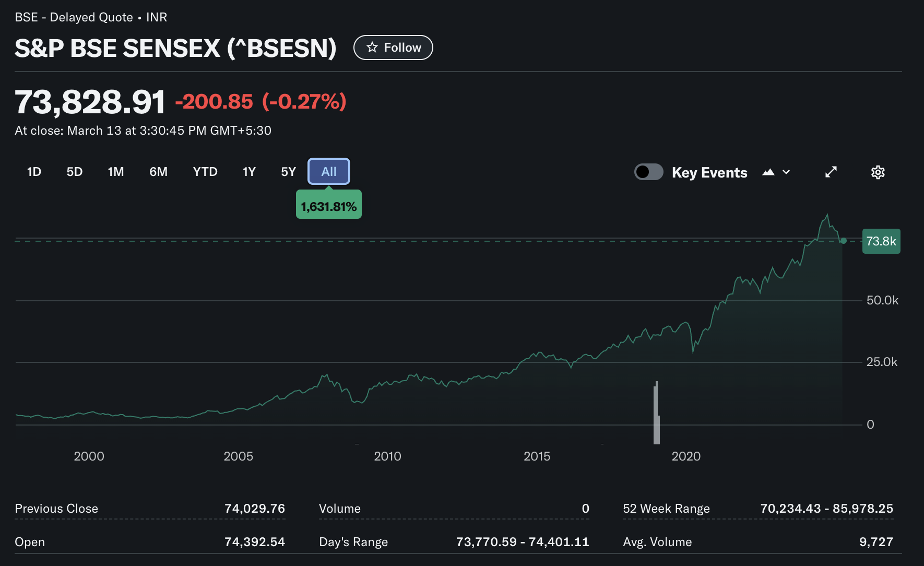
Task: Click the 73.8k current price label
Action: (881, 241)
